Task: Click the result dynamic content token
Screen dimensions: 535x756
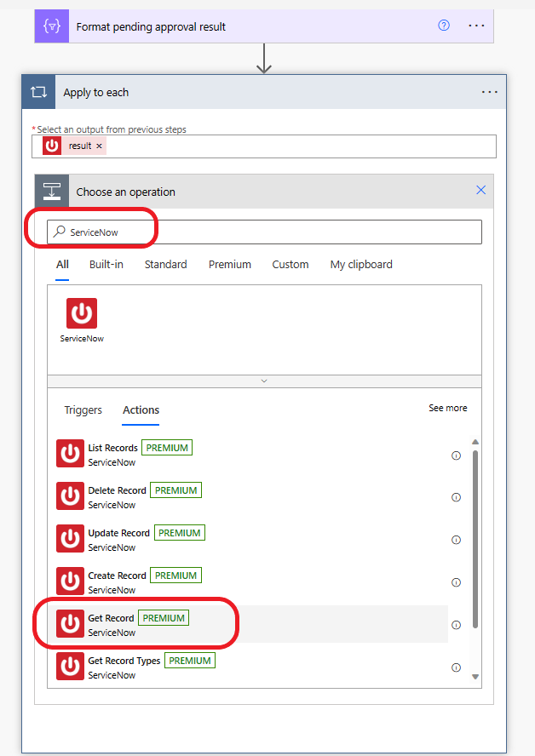Action: coord(74,146)
